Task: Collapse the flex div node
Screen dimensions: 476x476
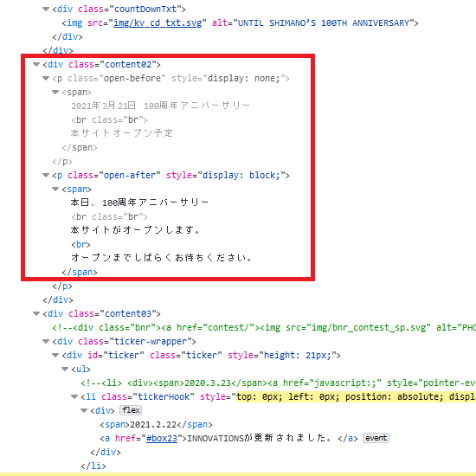Action: pos(84,410)
